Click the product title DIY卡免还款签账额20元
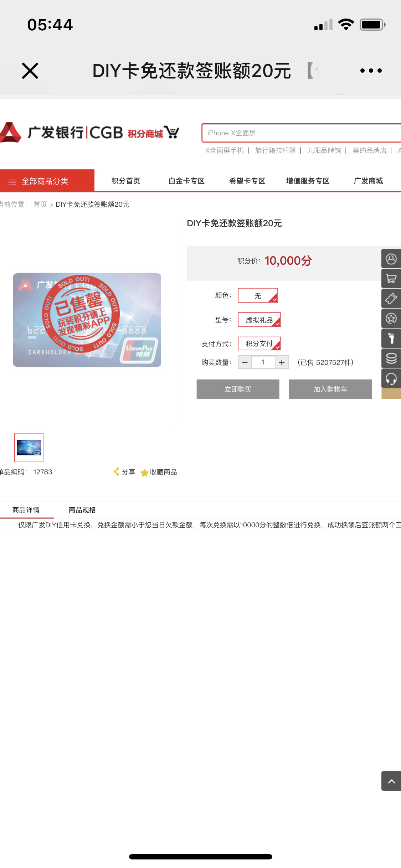The height and width of the screenshot is (868, 401). pyautogui.click(x=234, y=223)
